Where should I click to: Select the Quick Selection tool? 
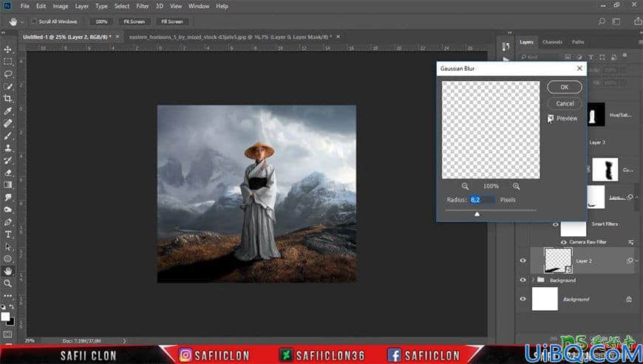point(8,86)
